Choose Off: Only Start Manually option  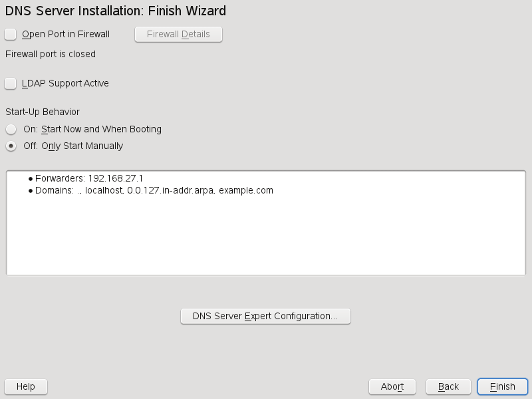pyautogui.click(x=11, y=146)
